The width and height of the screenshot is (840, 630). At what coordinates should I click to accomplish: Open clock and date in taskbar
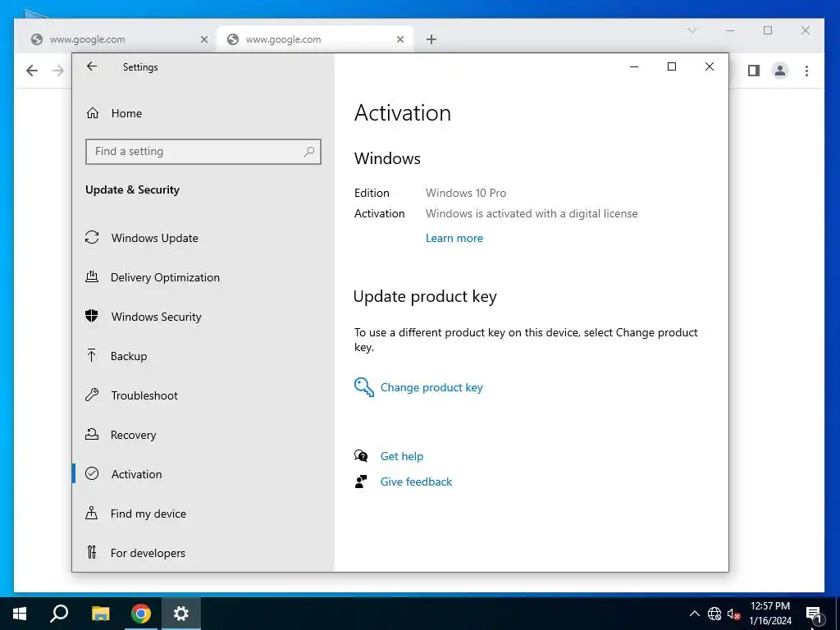770,614
